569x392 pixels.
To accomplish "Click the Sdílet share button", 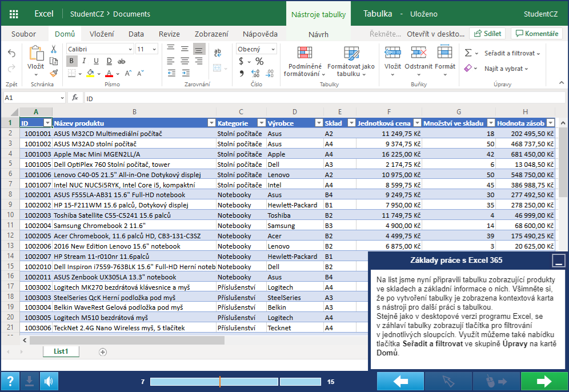I will (x=488, y=33).
